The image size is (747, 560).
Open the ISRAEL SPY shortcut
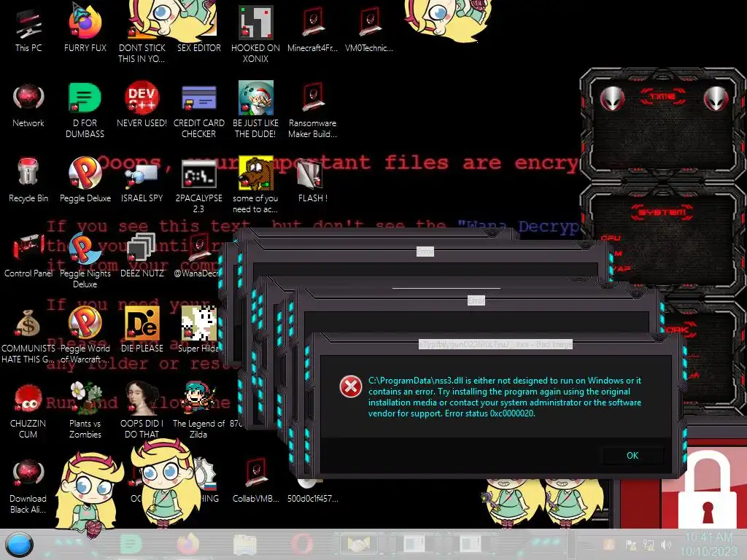tap(142, 183)
